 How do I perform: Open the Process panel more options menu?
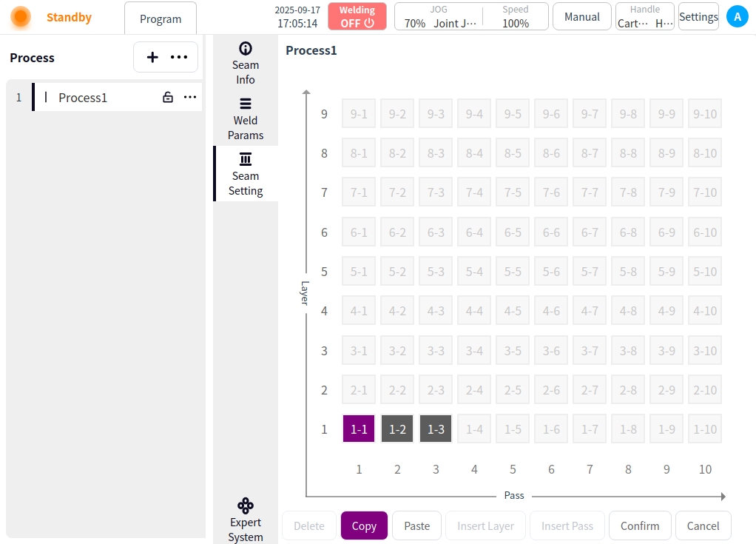click(179, 57)
